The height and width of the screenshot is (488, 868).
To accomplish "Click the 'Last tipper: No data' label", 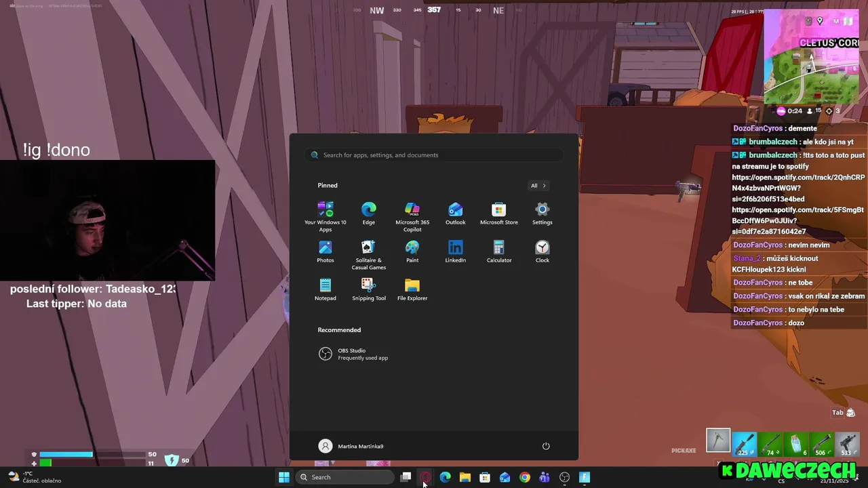I will pos(77,304).
